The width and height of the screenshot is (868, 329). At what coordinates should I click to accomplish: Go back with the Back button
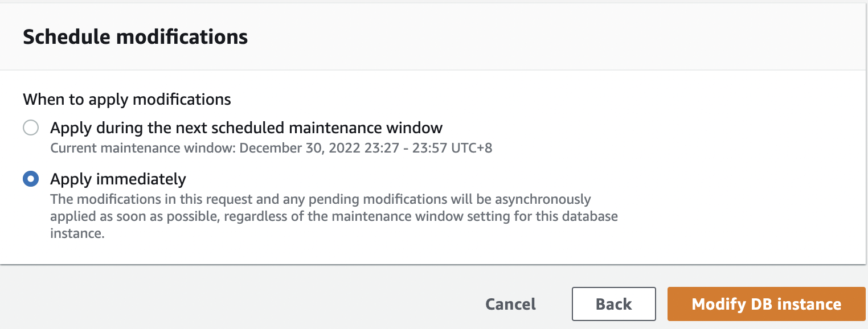click(613, 304)
